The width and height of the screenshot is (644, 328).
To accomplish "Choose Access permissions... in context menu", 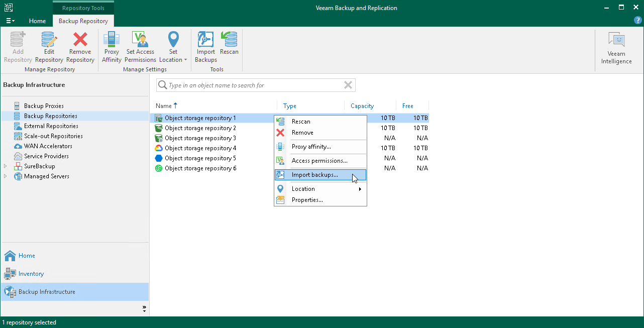I will (320, 161).
